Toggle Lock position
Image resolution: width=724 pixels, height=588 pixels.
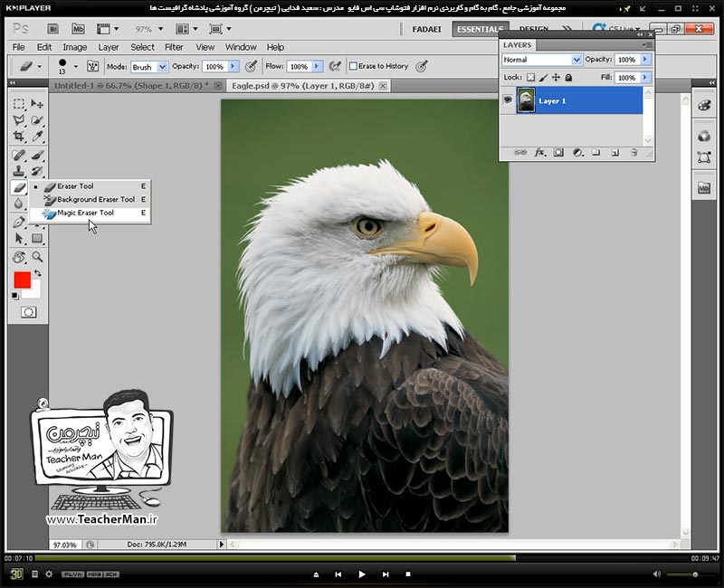[556, 78]
